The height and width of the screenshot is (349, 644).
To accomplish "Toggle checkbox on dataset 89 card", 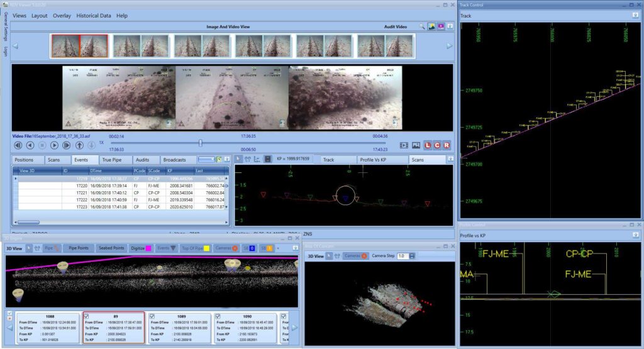I will coord(87,316).
